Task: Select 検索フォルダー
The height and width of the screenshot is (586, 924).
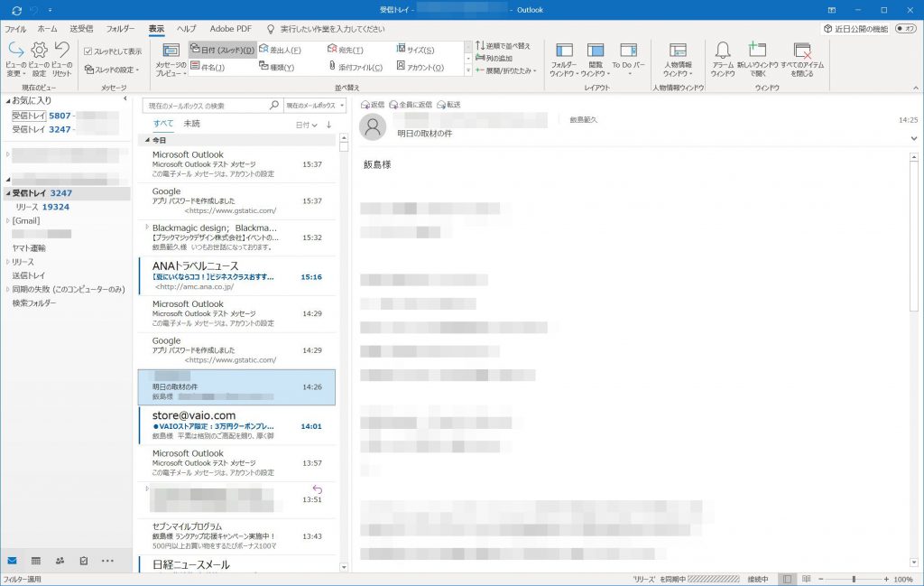Action: (x=34, y=303)
